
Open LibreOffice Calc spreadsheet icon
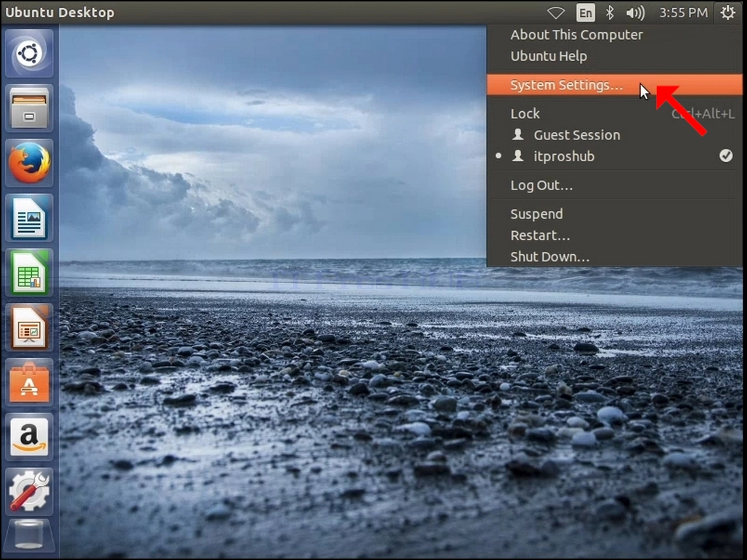pyautogui.click(x=29, y=272)
